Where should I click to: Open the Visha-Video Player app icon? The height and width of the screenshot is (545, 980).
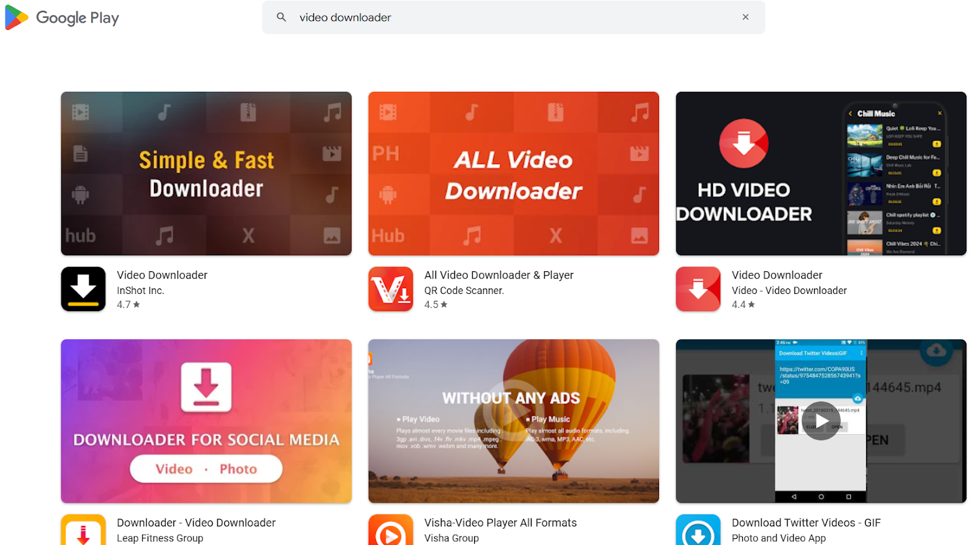391,530
